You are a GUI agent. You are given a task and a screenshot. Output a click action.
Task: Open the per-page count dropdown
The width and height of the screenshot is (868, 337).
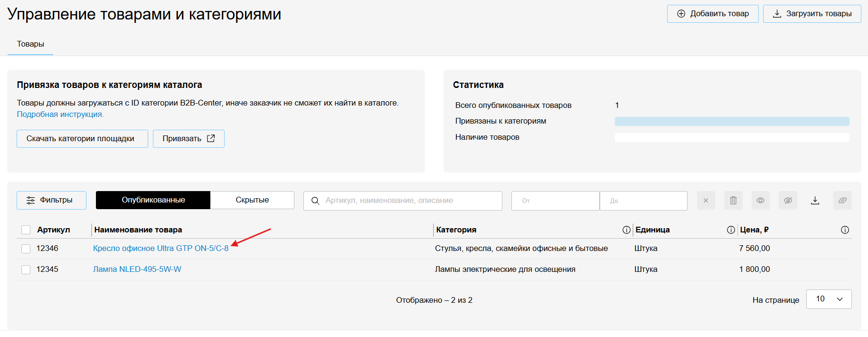pyautogui.click(x=829, y=299)
